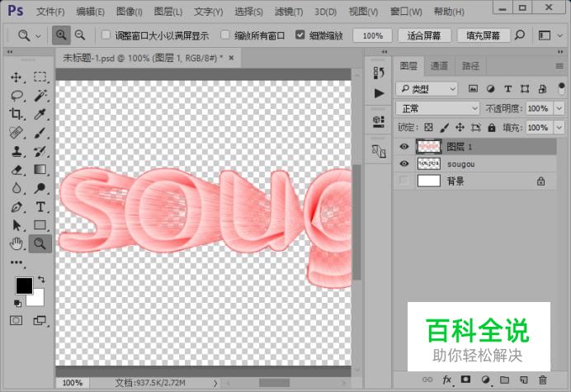Screen dimensions: 571x392
Task: Collapse the right panels double arrow
Action: [560, 52]
